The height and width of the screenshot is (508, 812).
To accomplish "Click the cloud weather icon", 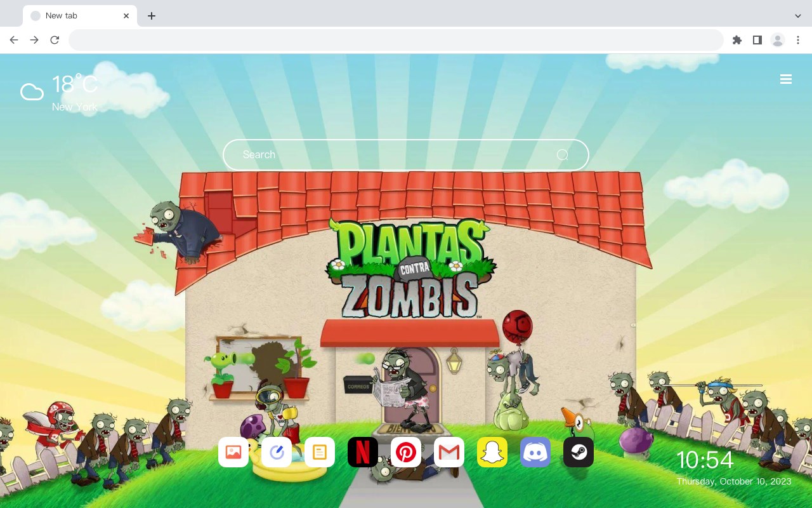I will [x=32, y=92].
